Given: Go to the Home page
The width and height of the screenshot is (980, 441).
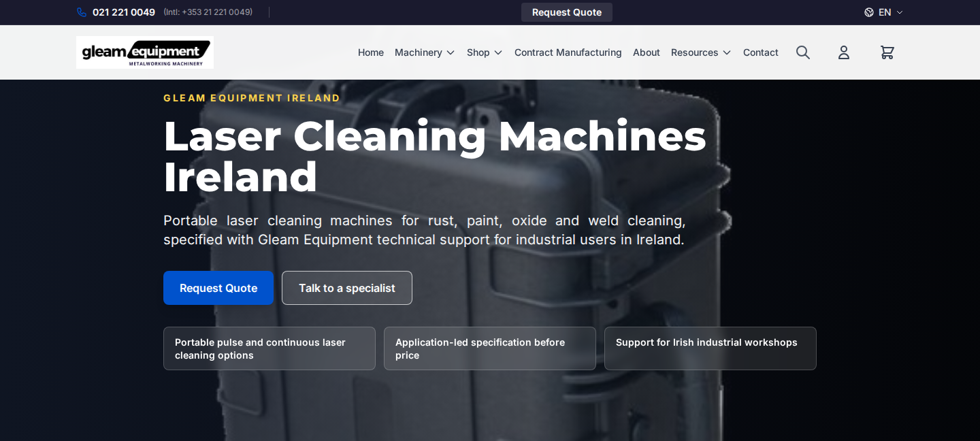Looking at the screenshot, I should [x=371, y=52].
